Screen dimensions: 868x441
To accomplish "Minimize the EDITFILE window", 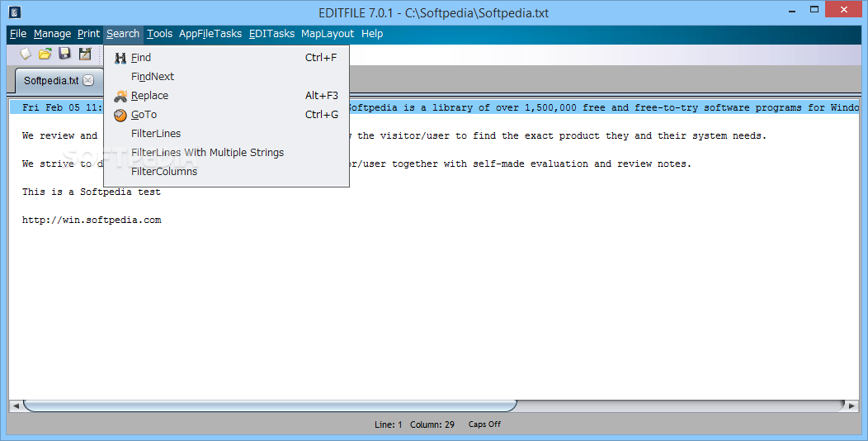I will tap(793, 9).
